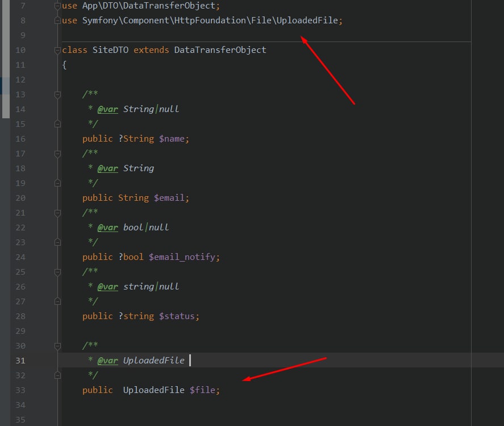Click the @var tag on line 14
The height and width of the screenshot is (426, 504).
108,109
